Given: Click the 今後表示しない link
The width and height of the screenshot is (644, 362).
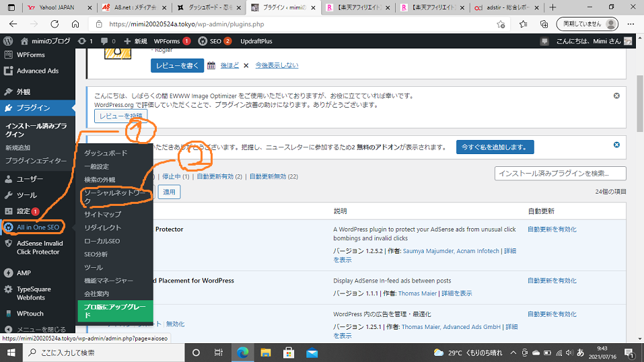Looking at the screenshot, I should pyautogui.click(x=277, y=65).
